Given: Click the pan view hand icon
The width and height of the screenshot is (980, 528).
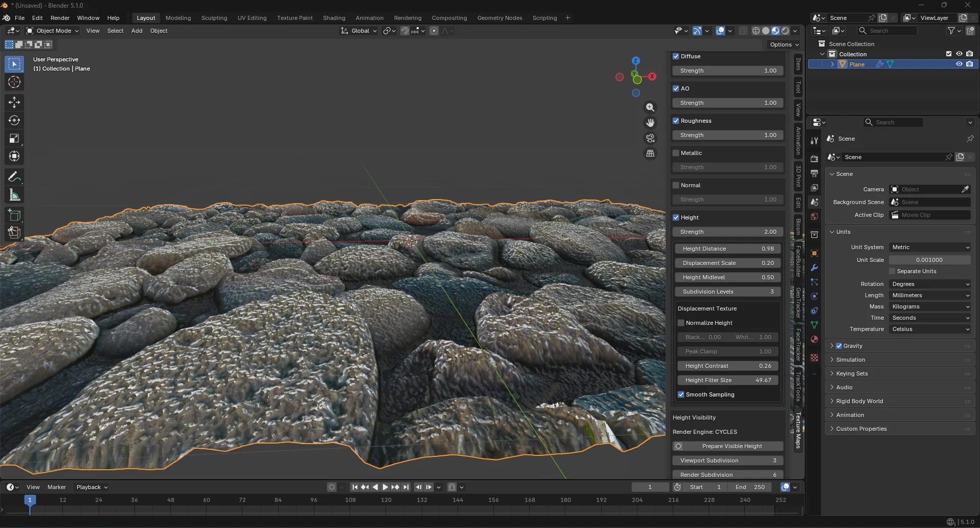Looking at the screenshot, I should coord(650,123).
